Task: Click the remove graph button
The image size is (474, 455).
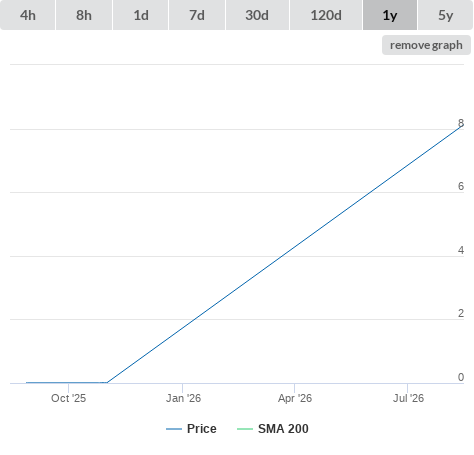Action: click(426, 45)
